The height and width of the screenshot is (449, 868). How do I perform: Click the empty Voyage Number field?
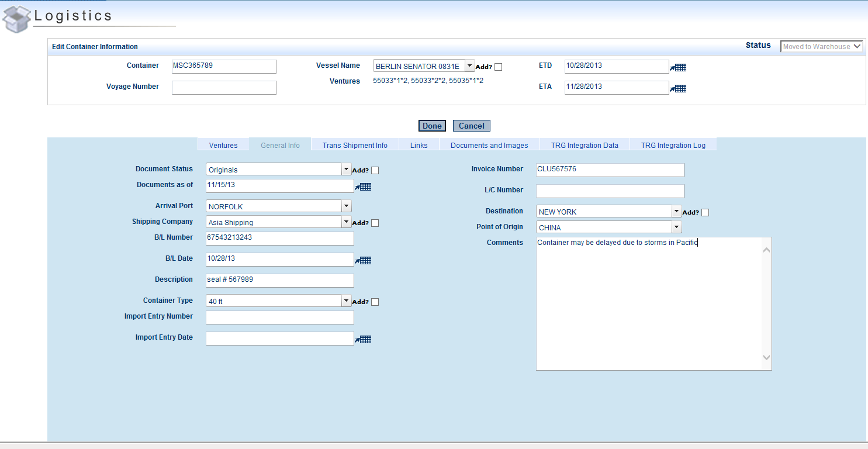[x=224, y=87]
